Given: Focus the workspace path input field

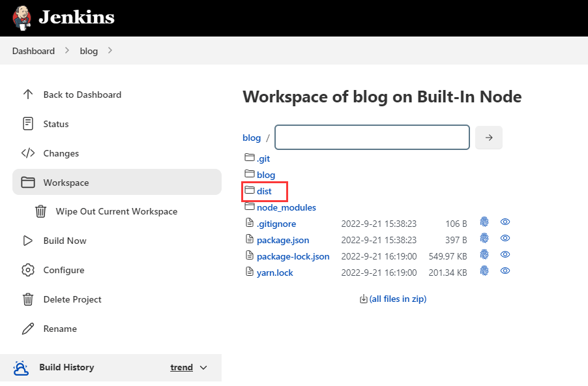Looking at the screenshot, I should [x=372, y=138].
